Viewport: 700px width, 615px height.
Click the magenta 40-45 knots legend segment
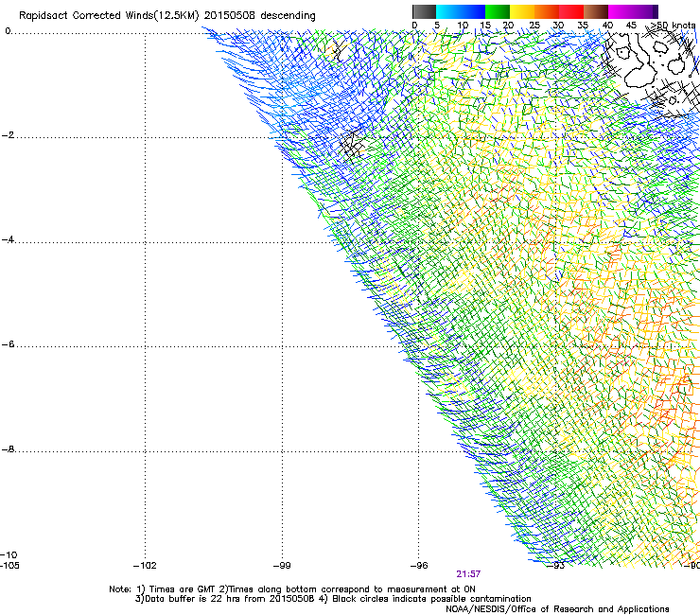tap(621, 11)
